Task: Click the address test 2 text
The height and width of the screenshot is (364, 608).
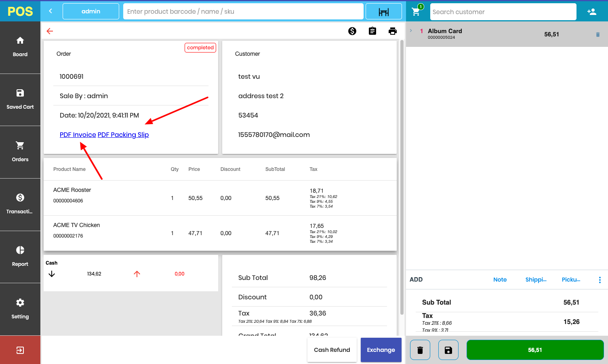Action: [261, 96]
